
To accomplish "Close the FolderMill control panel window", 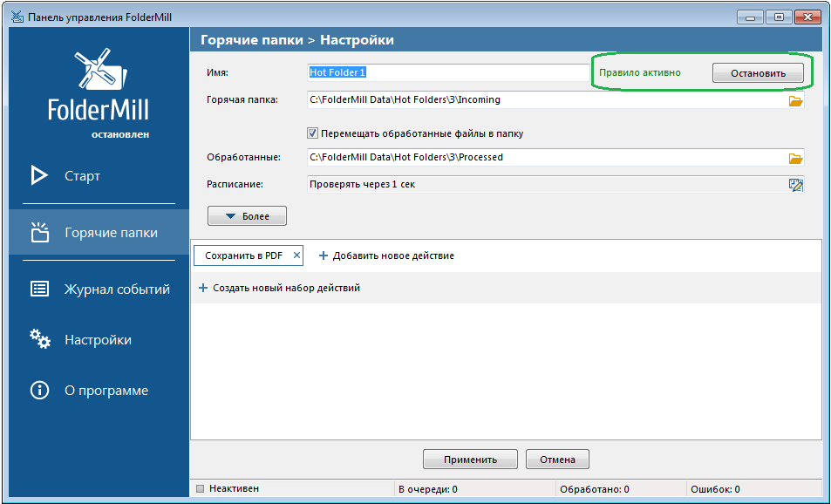I will pyautogui.click(x=807, y=17).
